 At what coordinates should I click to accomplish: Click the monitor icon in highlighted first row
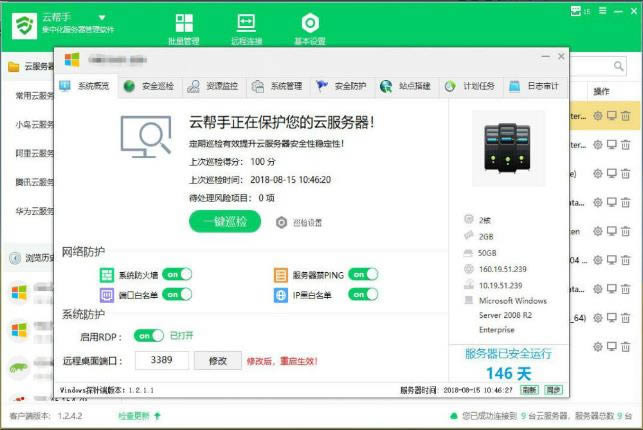point(611,116)
